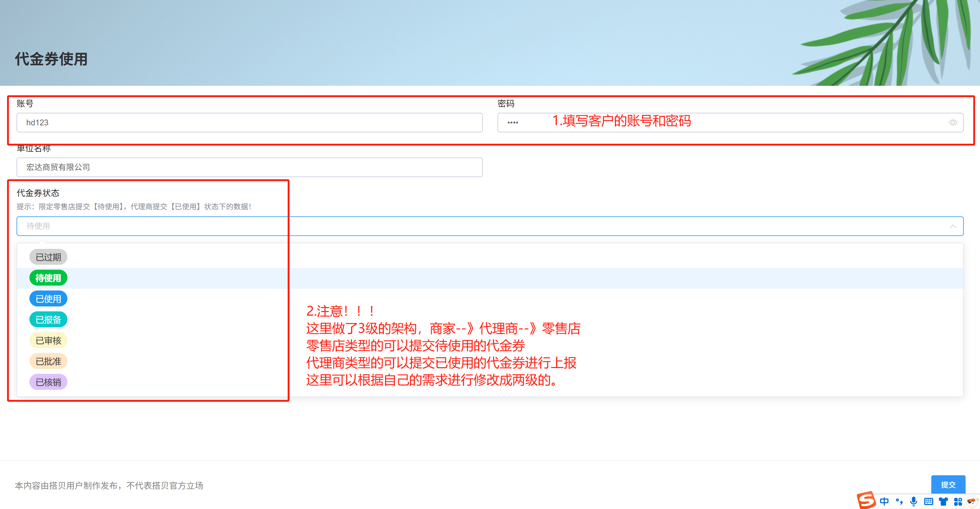Image resolution: width=980 pixels, height=509 pixels.
Task: Select 已过期 option in dropdown
Action: (48, 257)
